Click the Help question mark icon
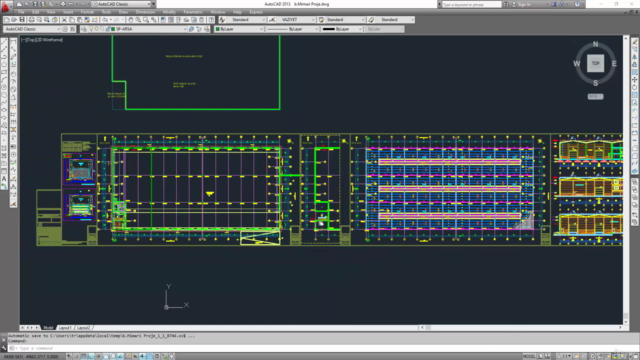 tap(577, 4)
